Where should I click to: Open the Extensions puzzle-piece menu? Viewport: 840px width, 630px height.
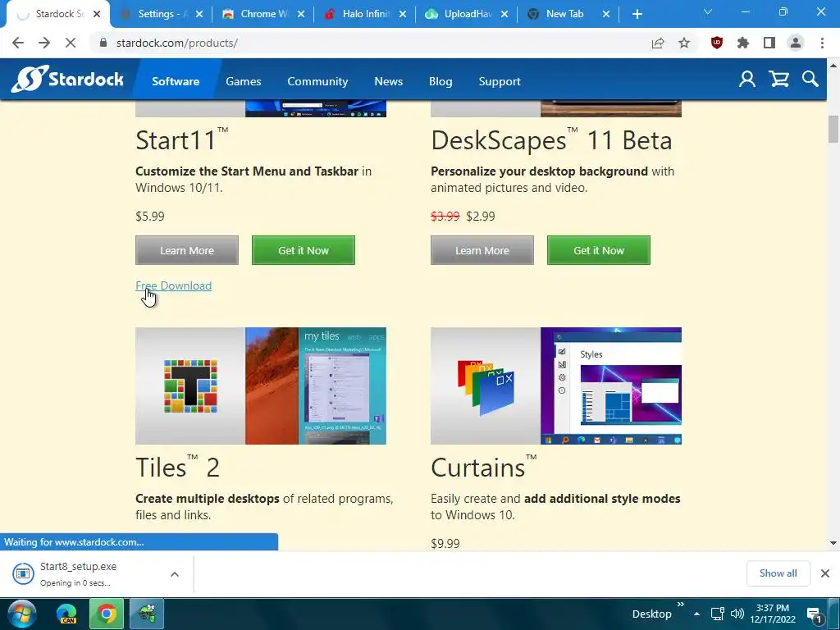pos(743,43)
